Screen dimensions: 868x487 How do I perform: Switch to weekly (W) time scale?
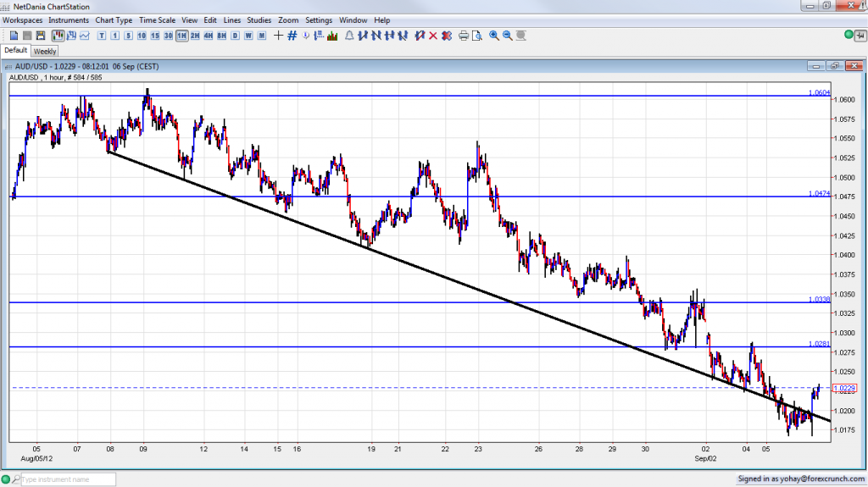pyautogui.click(x=248, y=36)
